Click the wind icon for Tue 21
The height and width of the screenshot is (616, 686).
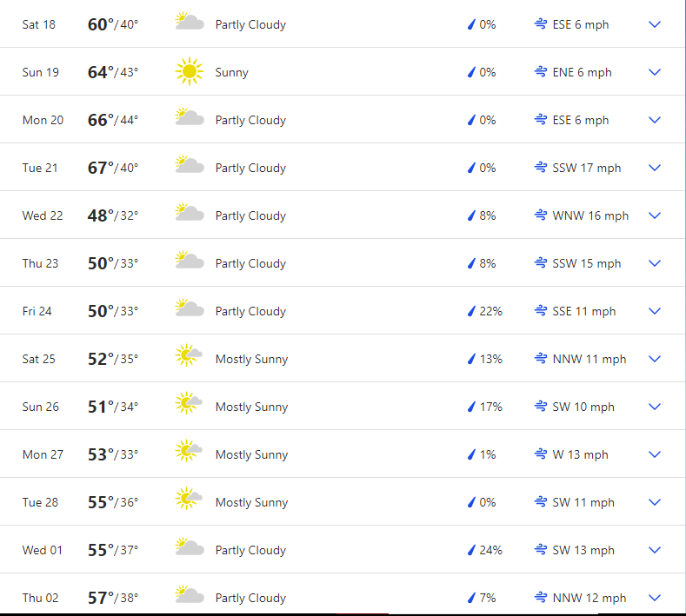click(541, 168)
